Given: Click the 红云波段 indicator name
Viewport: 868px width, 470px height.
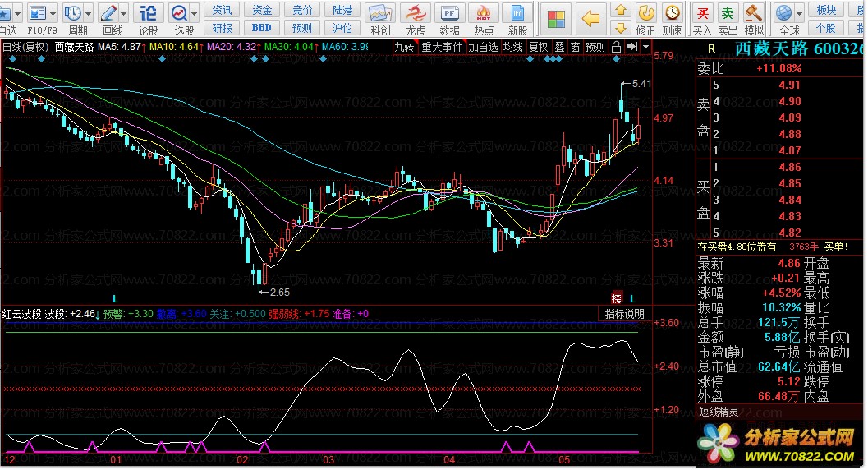Looking at the screenshot, I should pos(21,314).
